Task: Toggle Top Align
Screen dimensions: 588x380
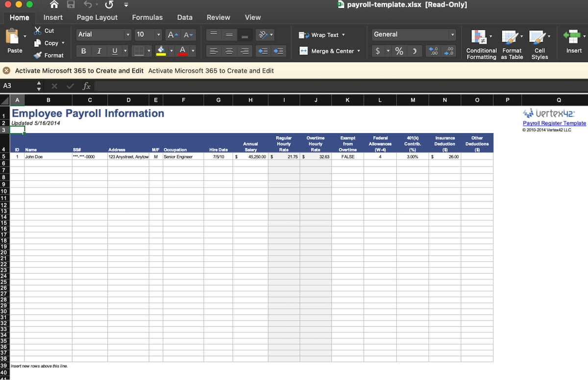Action: coord(213,34)
